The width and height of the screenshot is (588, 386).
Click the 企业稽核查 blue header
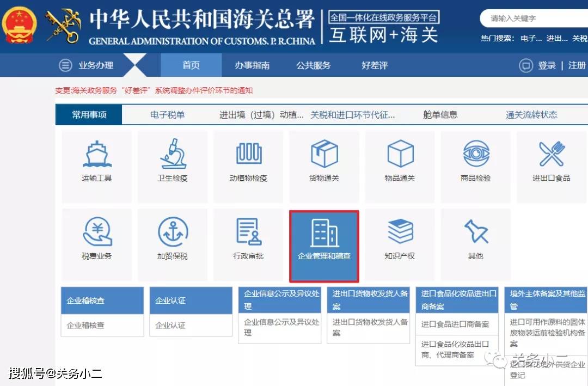coord(102,301)
